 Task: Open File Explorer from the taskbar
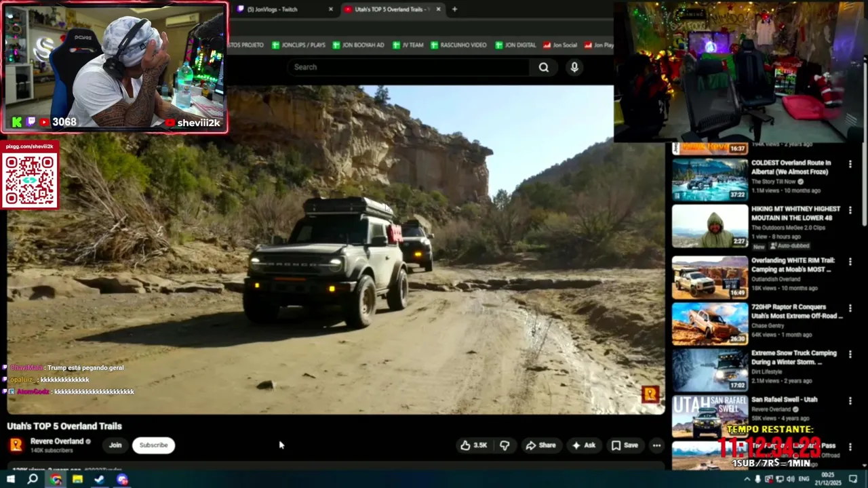(77, 479)
